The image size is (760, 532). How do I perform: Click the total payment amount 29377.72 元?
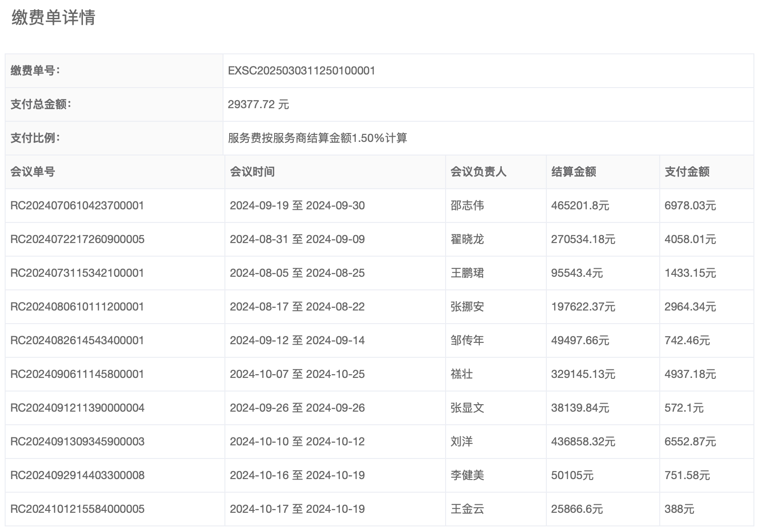click(x=258, y=104)
